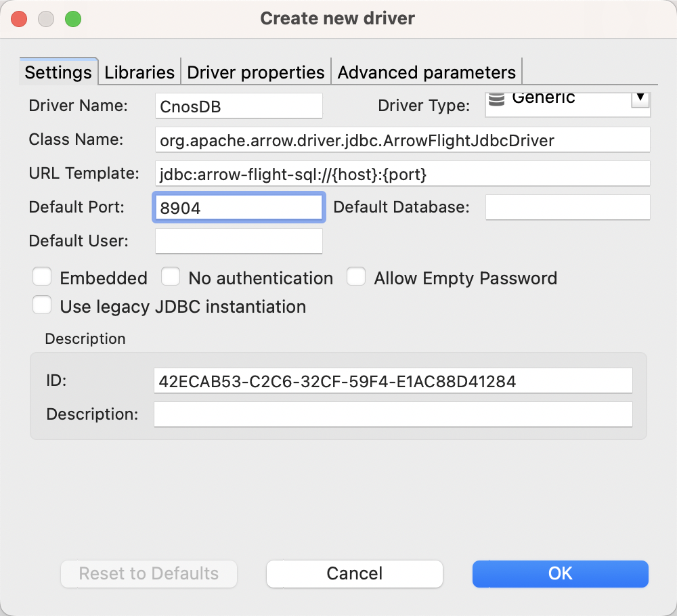Click the Reset to Defaults button
This screenshot has height=616, width=677.
149,573
